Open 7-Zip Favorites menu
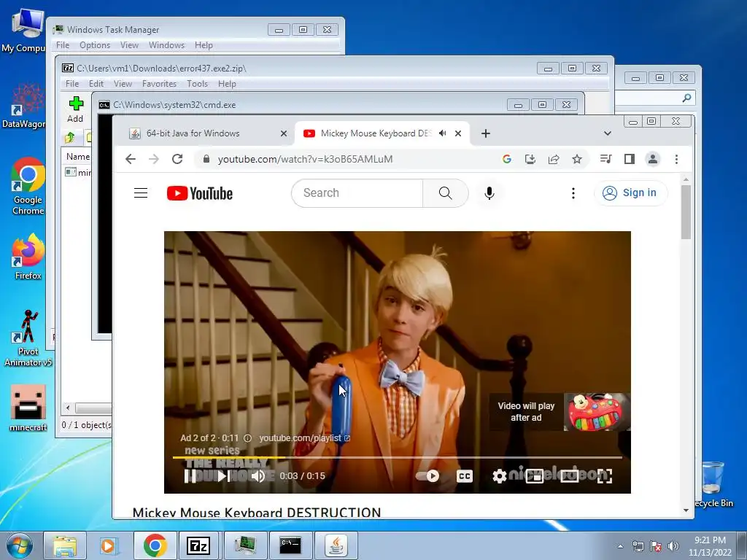The image size is (747, 560). [x=159, y=84]
